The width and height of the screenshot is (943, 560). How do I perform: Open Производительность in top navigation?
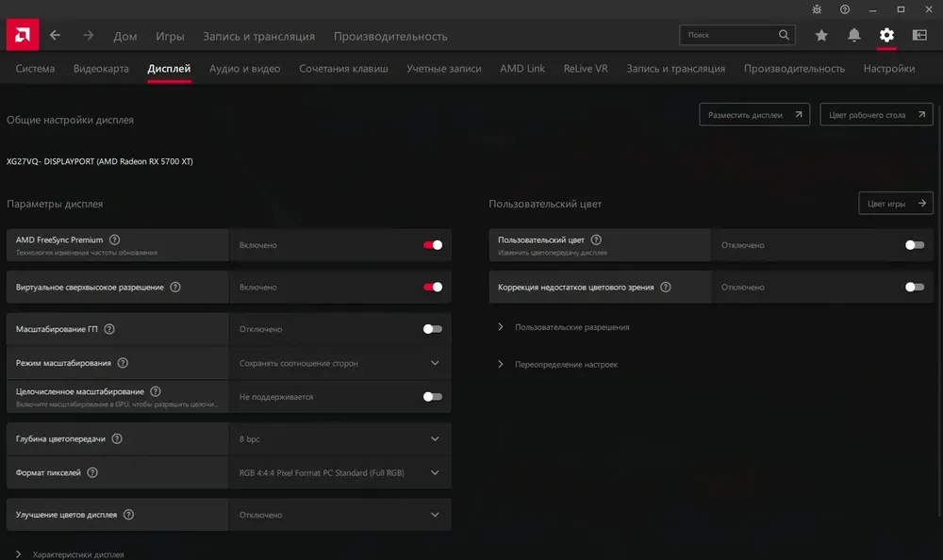coord(390,36)
